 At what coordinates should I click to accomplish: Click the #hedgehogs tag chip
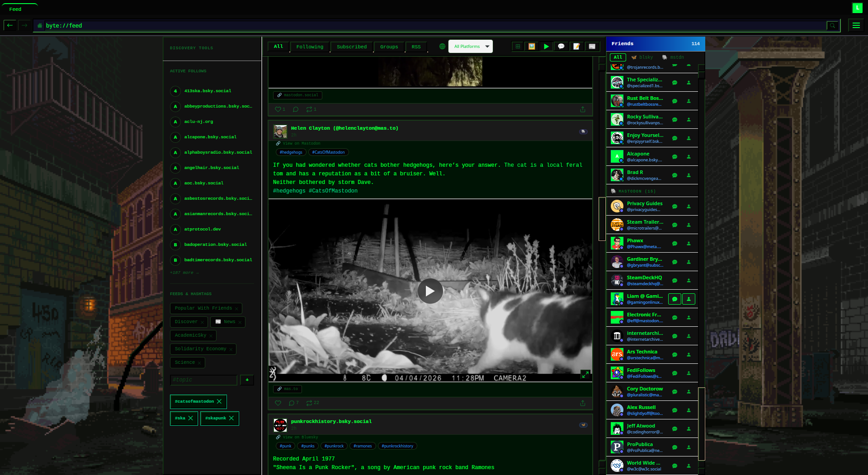[291, 152]
